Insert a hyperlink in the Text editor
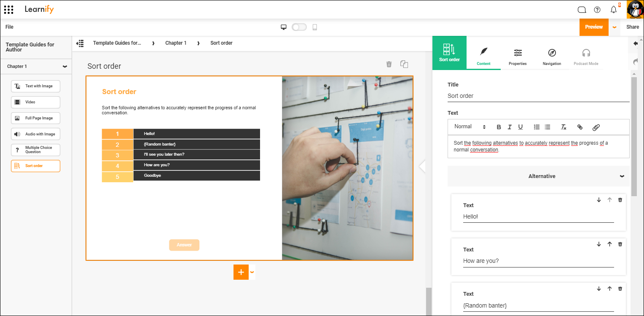 (580, 127)
